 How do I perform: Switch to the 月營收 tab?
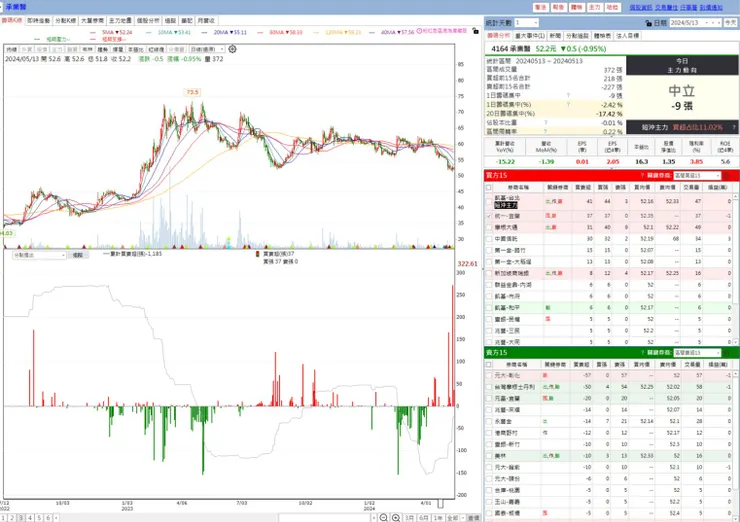pyautogui.click(x=206, y=21)
